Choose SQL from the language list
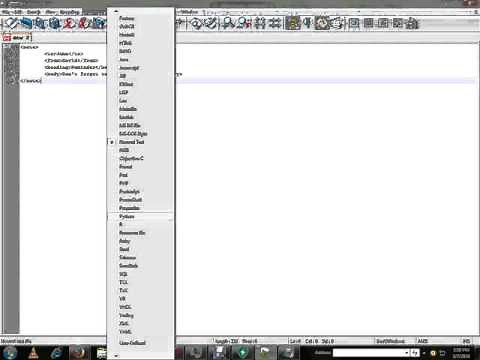Image resolution: width=480 pixels, height=360 pixels. (140, 274)
